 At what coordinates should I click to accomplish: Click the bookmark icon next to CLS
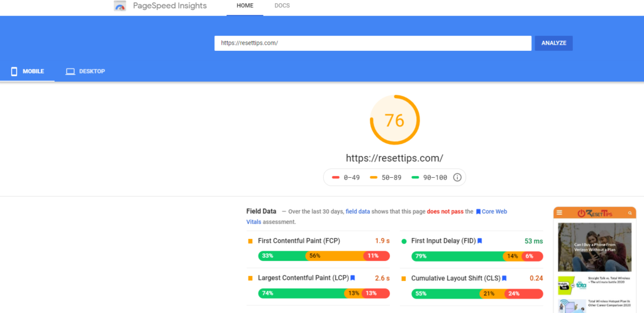504,278
